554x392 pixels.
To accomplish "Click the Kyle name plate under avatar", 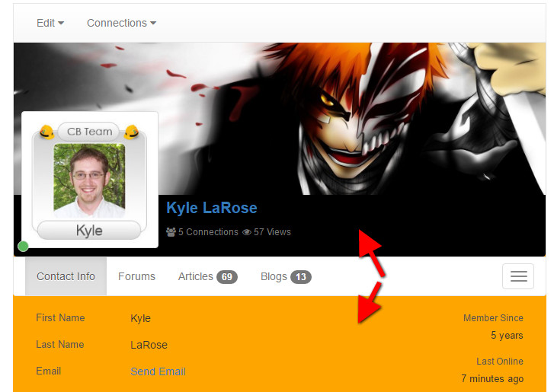I will (x=89, y=231).
